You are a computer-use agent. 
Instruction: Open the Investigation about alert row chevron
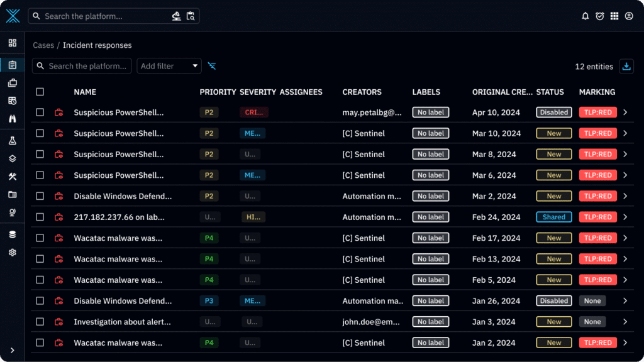[x=625, y=322]
